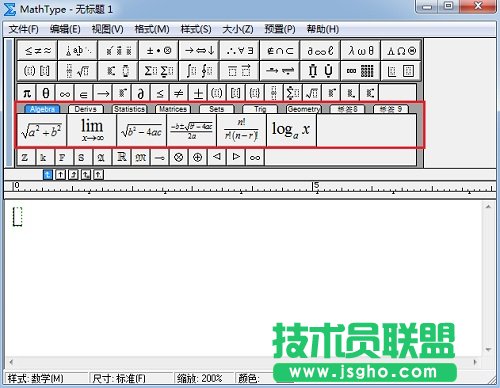Open the 预置(P) menu
Screen dimensions: 500x388
click(x=280, y=29)
